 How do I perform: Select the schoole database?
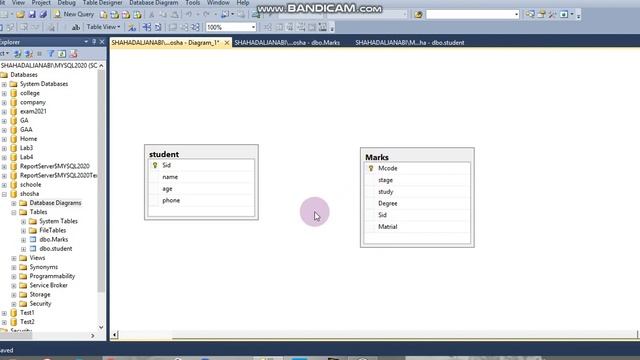[31, 184]
